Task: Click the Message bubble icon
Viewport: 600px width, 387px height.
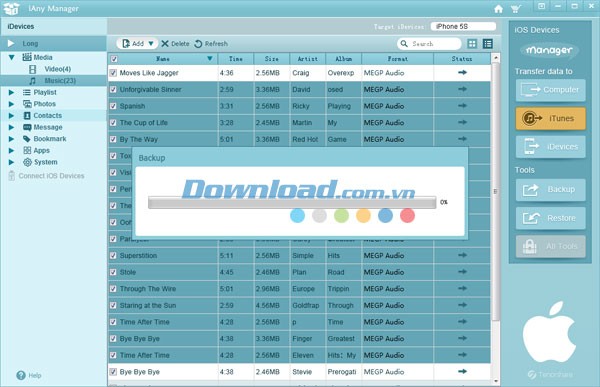Action: (x=27, y=127)
